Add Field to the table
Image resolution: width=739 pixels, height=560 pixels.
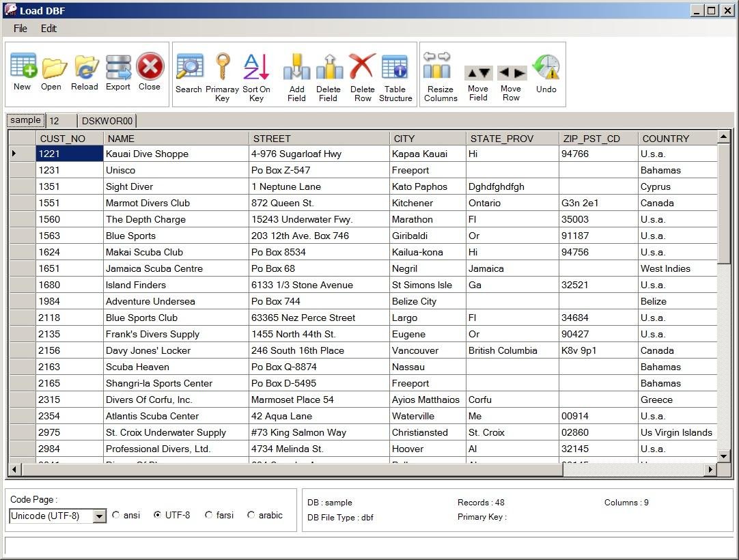pyautogui.click(x=296, y=67)
